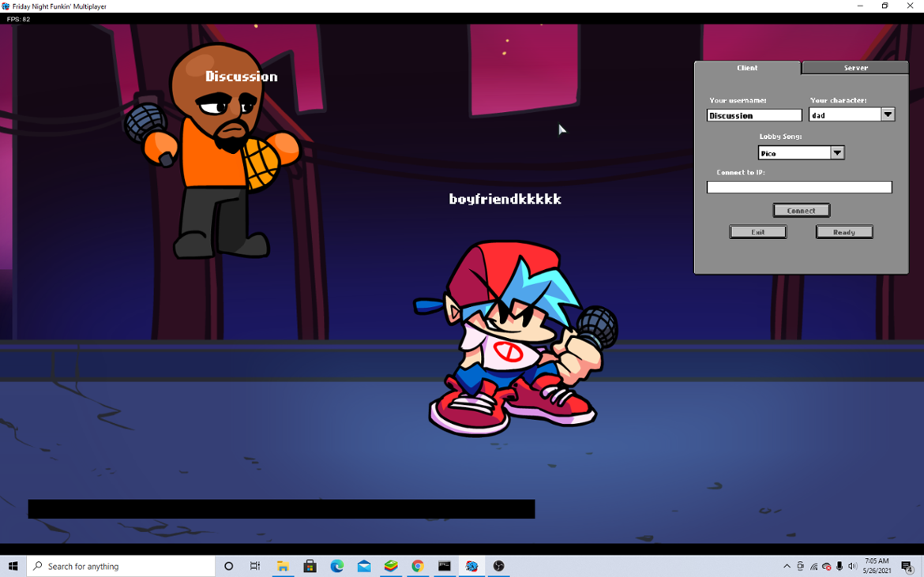
Task: Expand the Lobby Song dropdown
Action: [837, 153]
